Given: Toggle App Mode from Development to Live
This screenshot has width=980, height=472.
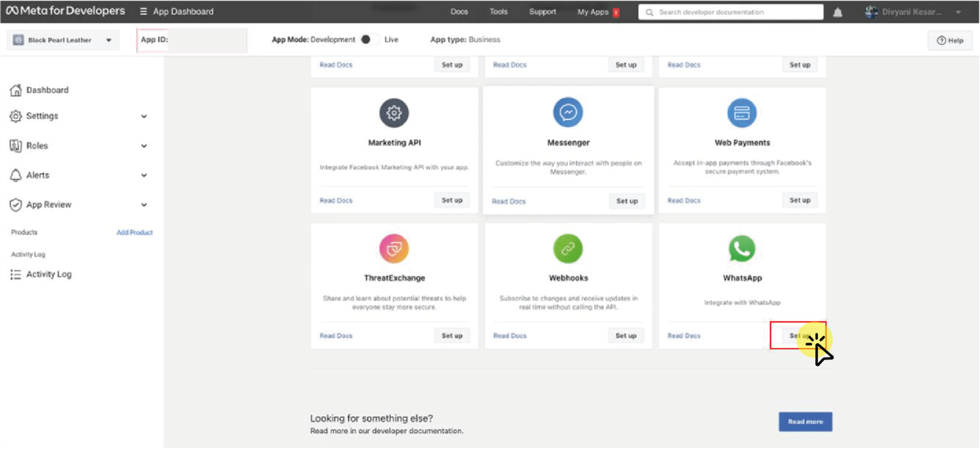Looking at the screenshot, I should 369,39.
